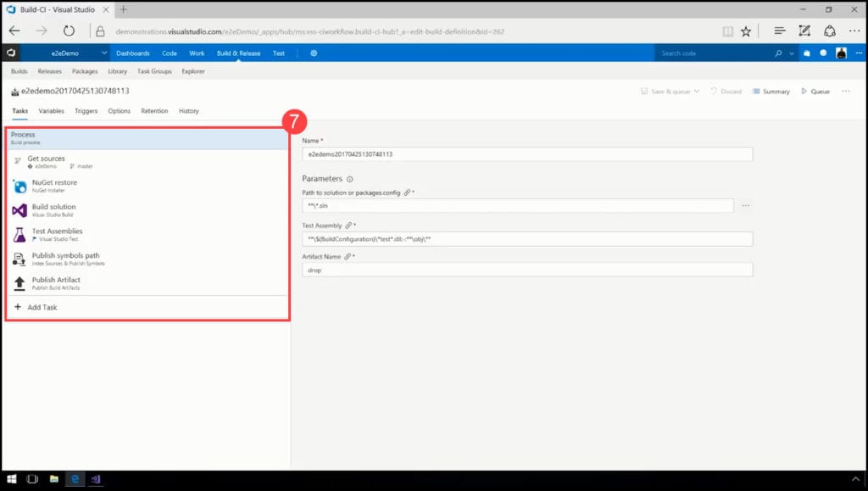Click the Test Assemblies flask icon
This screenshot has height=491, width=868.
[x=19, y=235]
